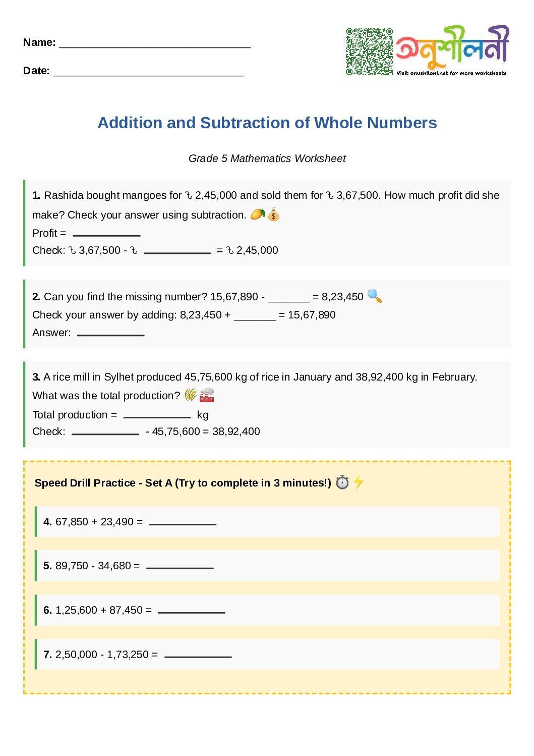
Task: Click the stopwatch emoji in Speed Drill
Action: (342, 482)
